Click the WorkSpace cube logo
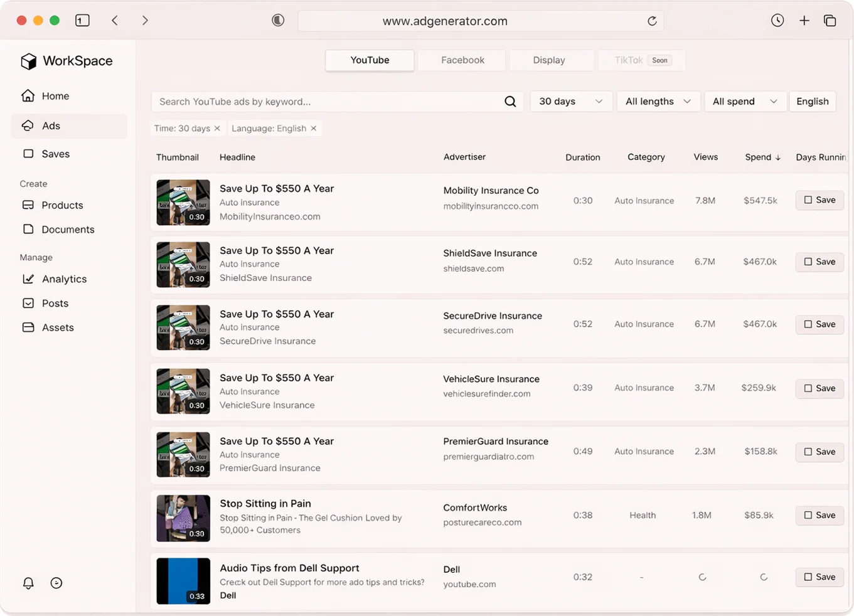The image size is (854, 616). 29,61
